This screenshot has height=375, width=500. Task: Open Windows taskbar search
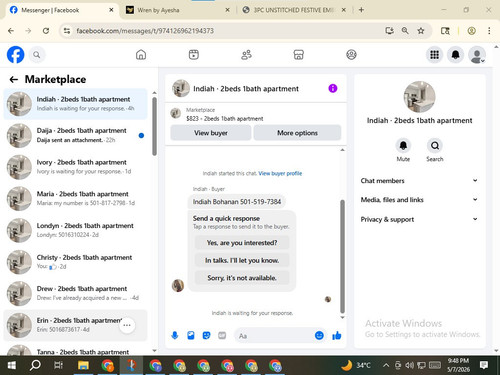(35, 365)
